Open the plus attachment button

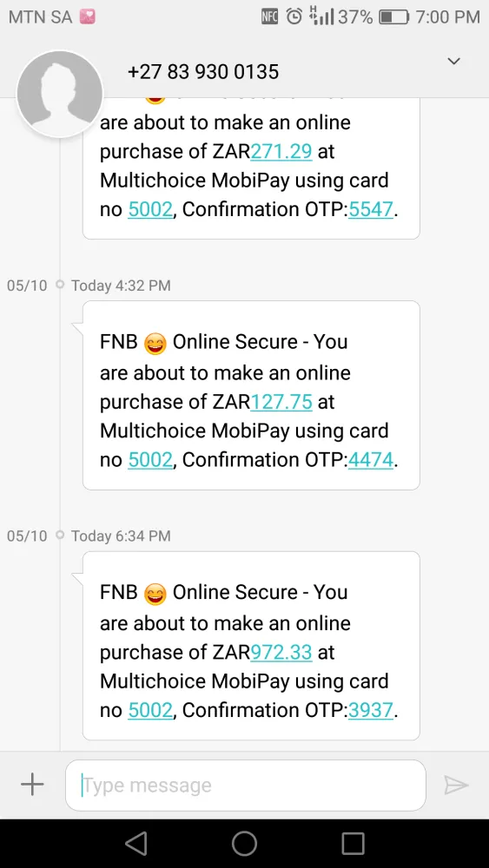tap(32, 785)
